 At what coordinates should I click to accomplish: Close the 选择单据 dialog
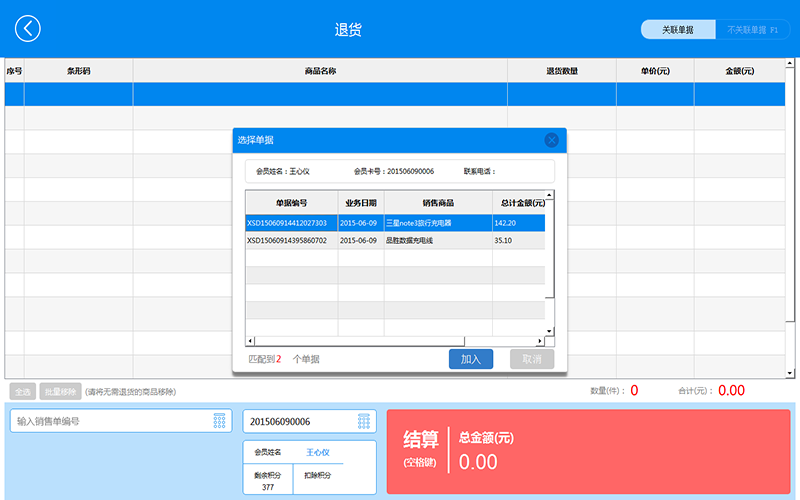(x=551, y=141)
